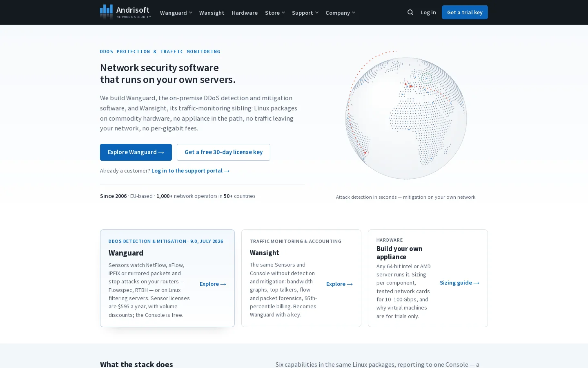The image size is (588, 368).
Task: Click the DDOS PROTECTION & TRAFFIC MONITORING label
Action: click(x=160, y=52)
